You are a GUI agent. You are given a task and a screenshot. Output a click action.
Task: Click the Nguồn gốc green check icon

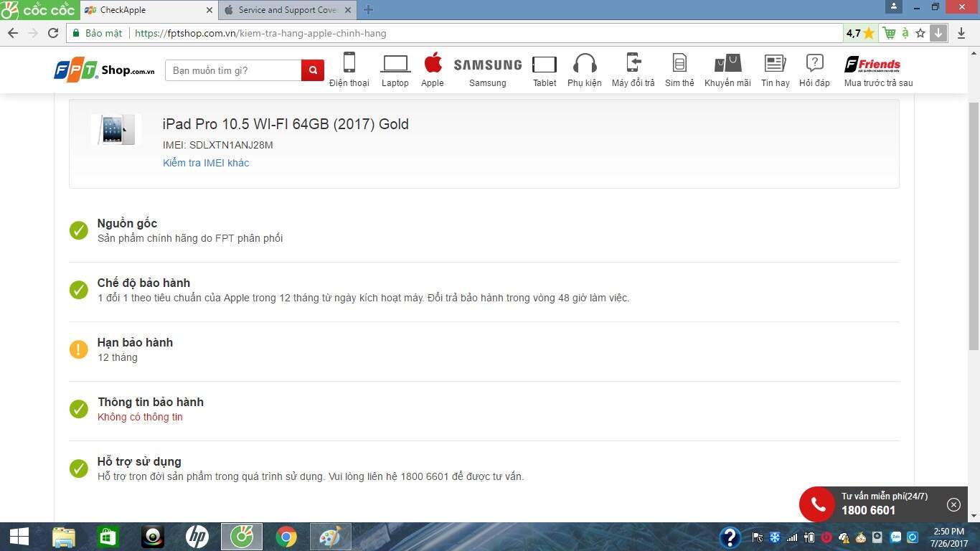coord(79,230)
